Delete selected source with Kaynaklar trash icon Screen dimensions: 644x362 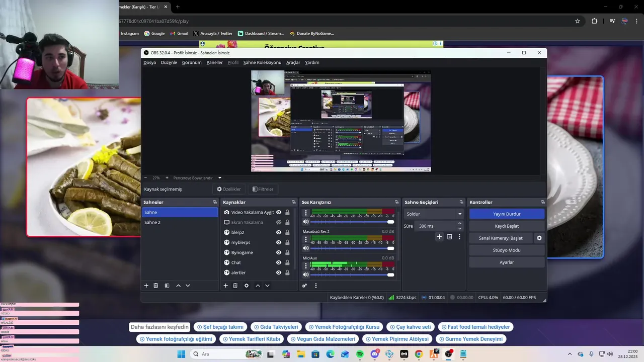point(235,286)
